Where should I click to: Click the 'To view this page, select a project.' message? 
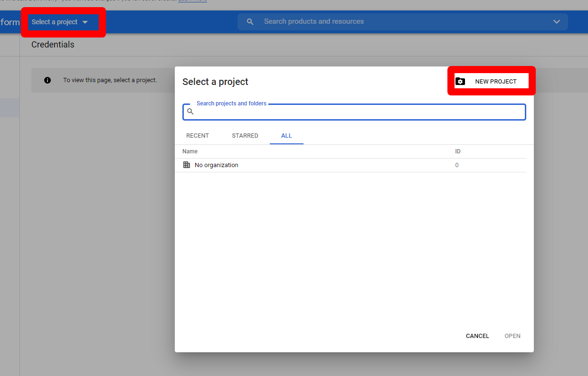tap(110, 80)
